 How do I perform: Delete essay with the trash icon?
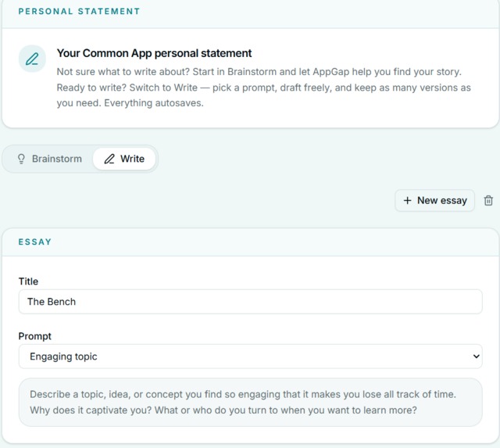click(488, 201)
